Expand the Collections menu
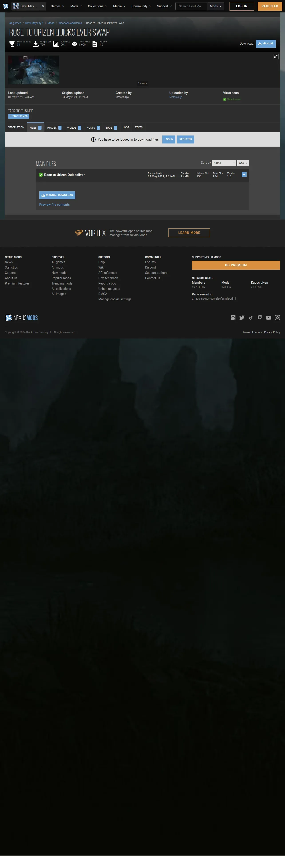 point(97,6)
